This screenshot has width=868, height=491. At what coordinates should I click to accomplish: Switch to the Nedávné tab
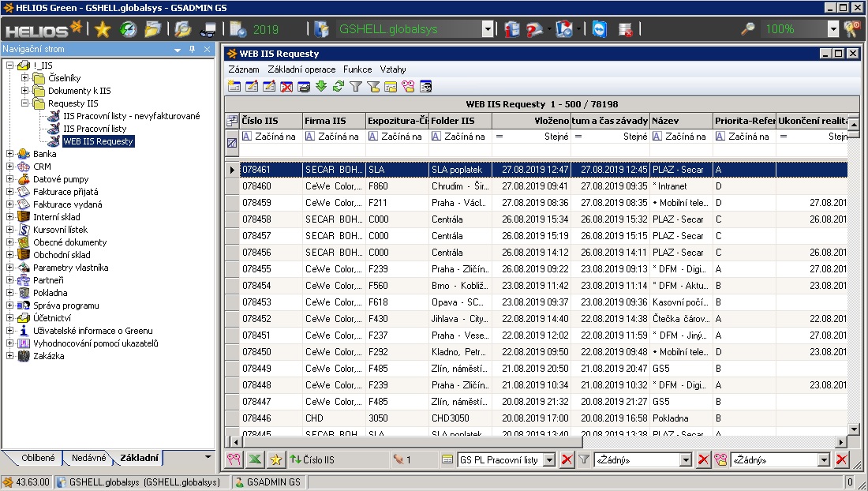tap(88, 458)
